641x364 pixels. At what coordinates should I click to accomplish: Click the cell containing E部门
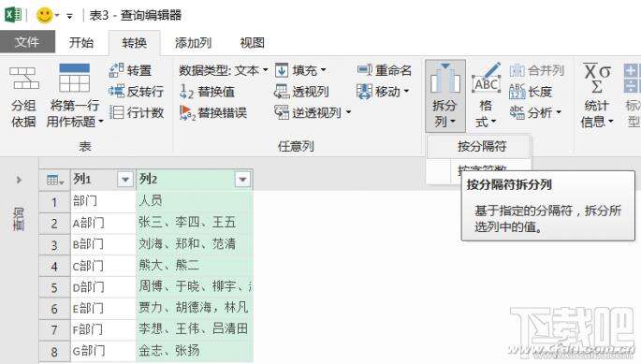tap(103, 308)
